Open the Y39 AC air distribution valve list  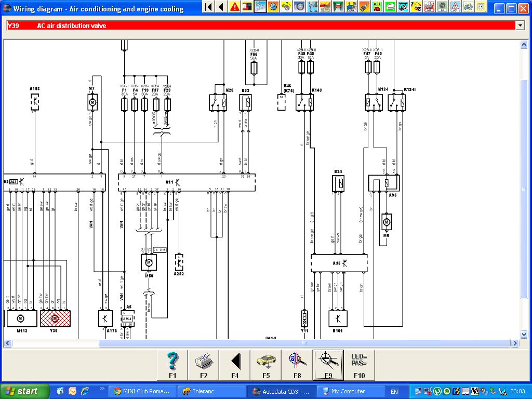click(261, 25)
